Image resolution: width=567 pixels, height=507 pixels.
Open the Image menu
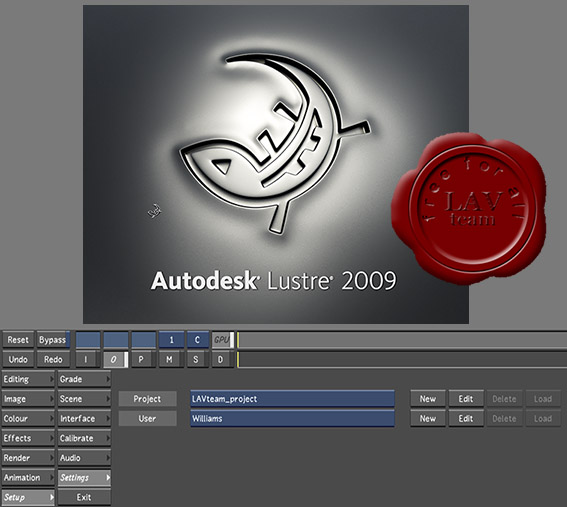point(28,399)
